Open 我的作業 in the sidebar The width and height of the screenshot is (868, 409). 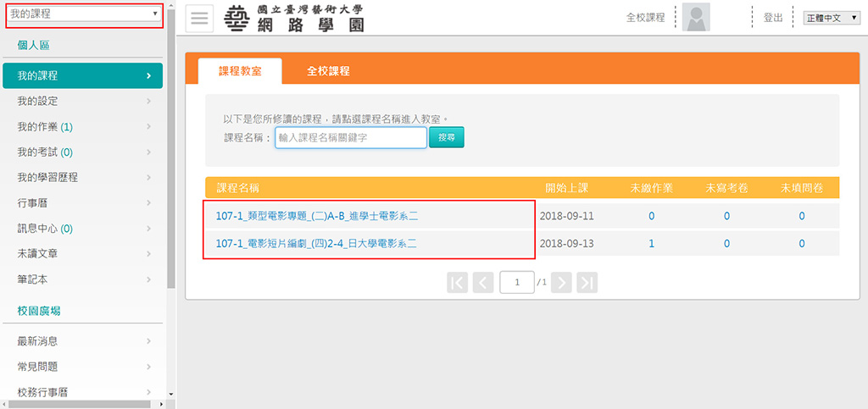click(x=83, y=127)
